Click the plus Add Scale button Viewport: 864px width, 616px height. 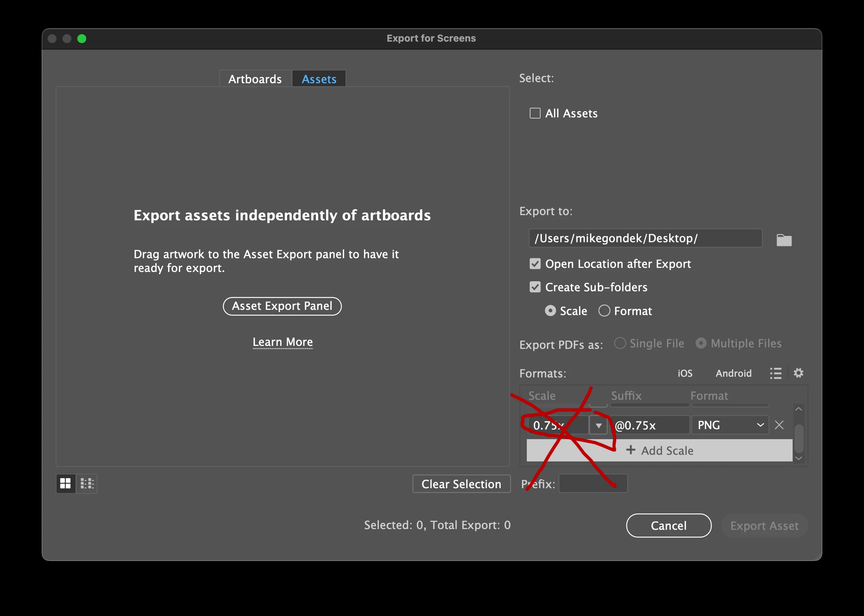[x=659, y=450]
